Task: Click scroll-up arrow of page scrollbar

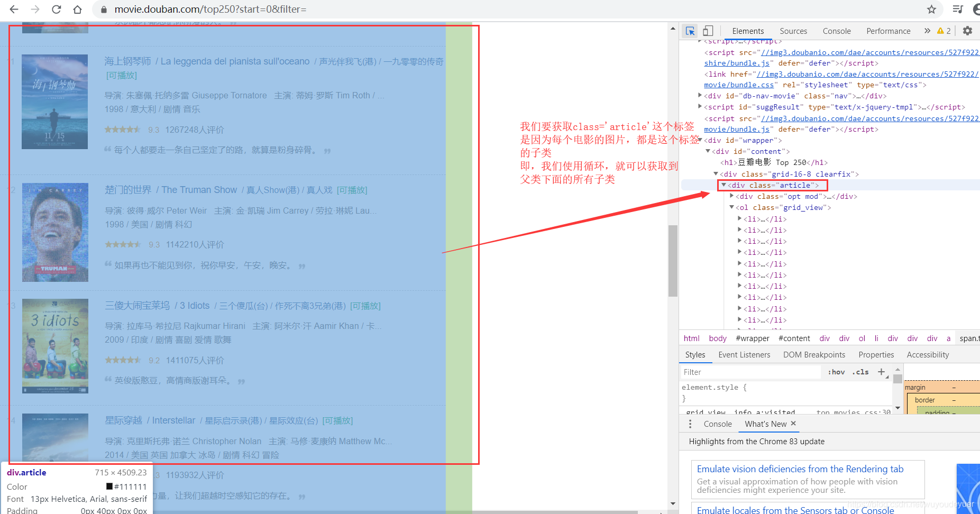Action: click(x=673, y=29)
